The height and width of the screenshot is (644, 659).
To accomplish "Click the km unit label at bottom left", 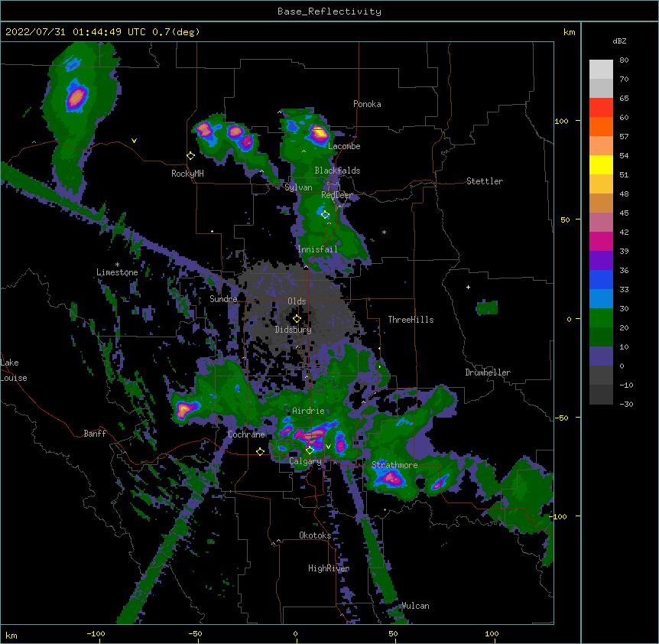I will (11, 635).
